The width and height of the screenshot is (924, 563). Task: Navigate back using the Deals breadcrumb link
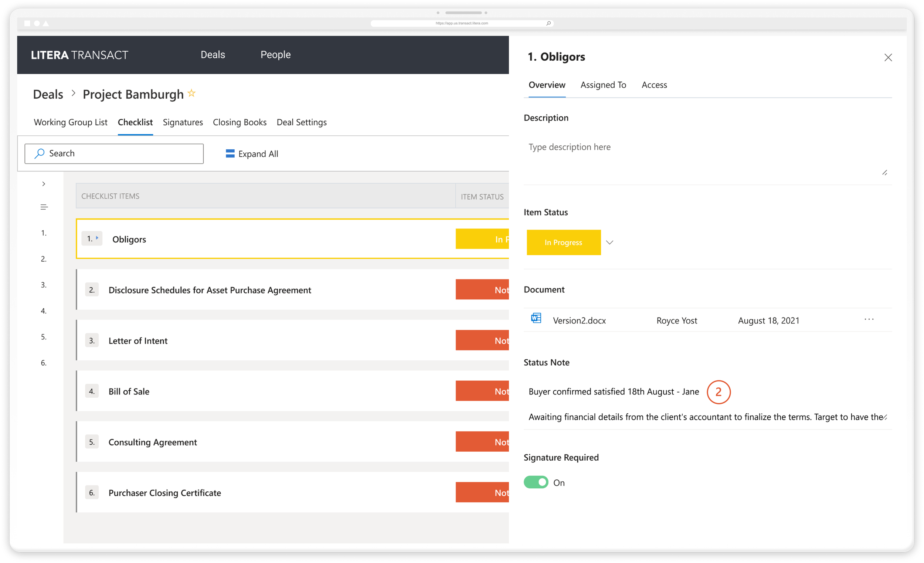tap(48, 94)
